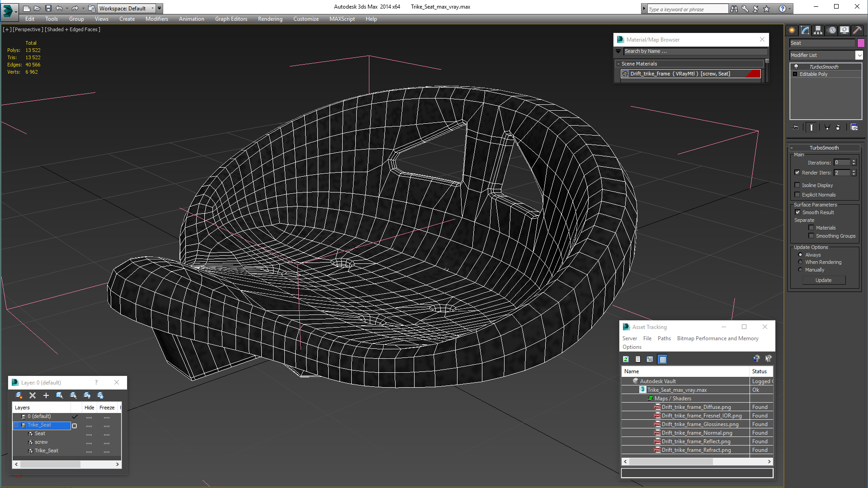Click table view icon in Asset Tracking toolbar
868x488 pixels.
(x=663, y=359)
